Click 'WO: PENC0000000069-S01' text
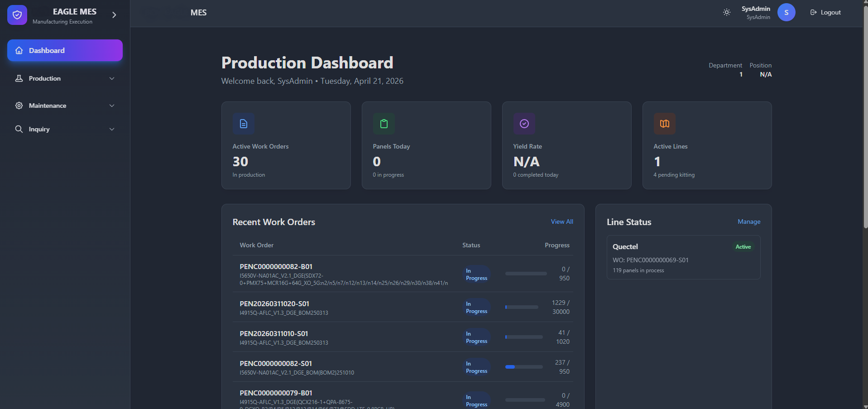Image resolution: width=868 pixels, height=409 pixels. pyautogui.click(x=651, y=260)
